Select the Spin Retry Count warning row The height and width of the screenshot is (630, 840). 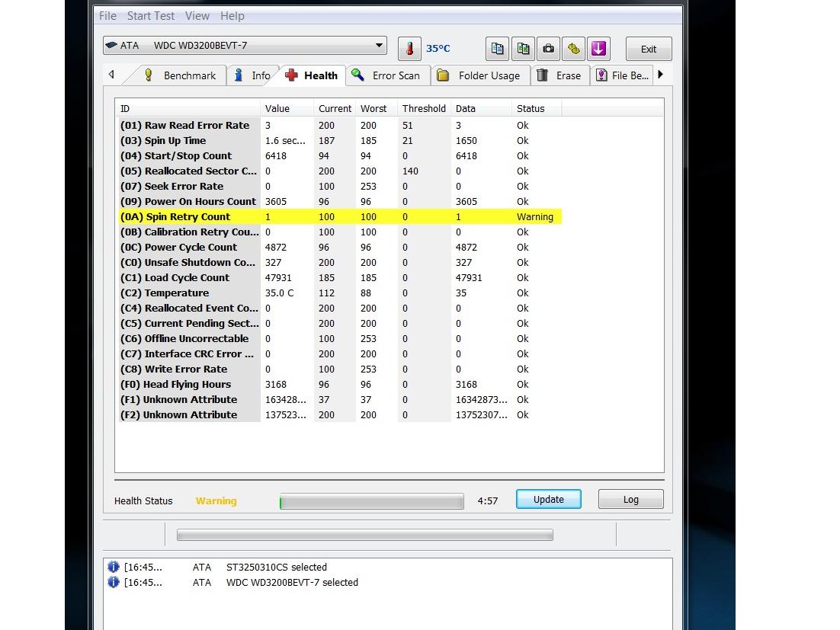(x=339, y=217)
